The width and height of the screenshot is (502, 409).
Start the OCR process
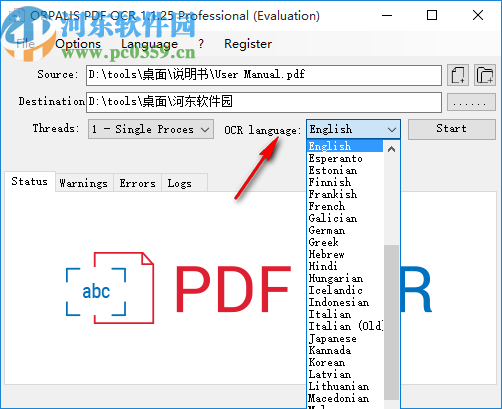452,129
